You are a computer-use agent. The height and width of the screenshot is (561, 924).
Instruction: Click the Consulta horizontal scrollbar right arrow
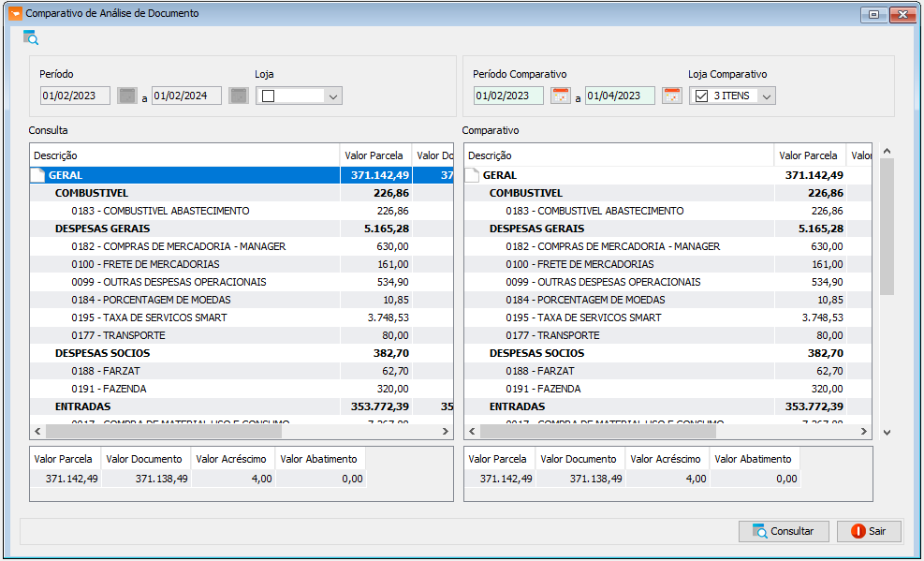click(446, 432)
